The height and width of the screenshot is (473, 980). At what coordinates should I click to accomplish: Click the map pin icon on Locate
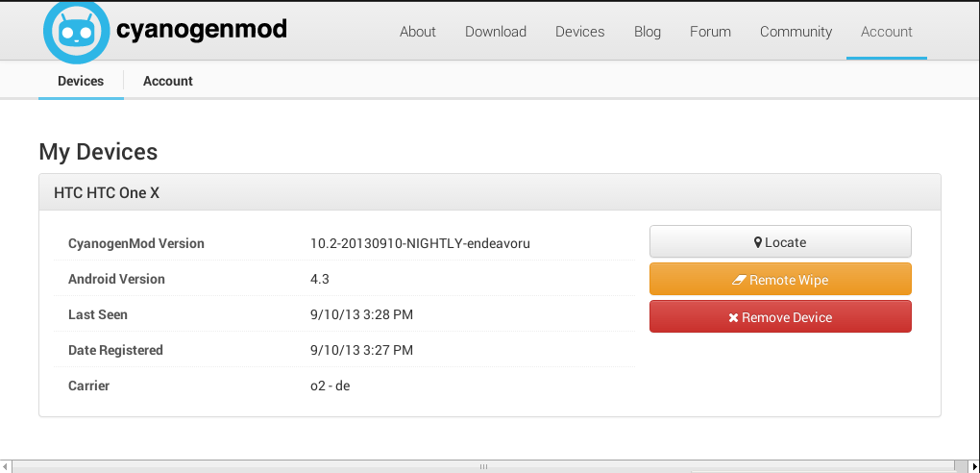(x=758, y=243)
